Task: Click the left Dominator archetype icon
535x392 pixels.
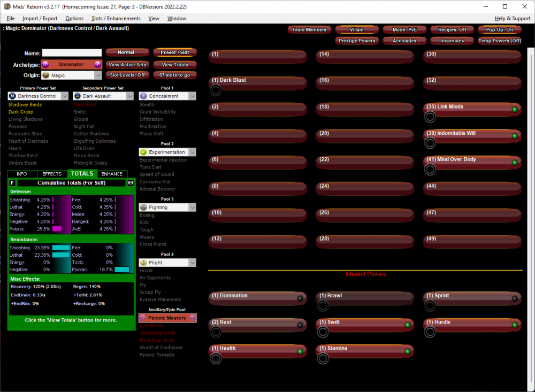Action: pyautogui.click(x=46, y=65)
